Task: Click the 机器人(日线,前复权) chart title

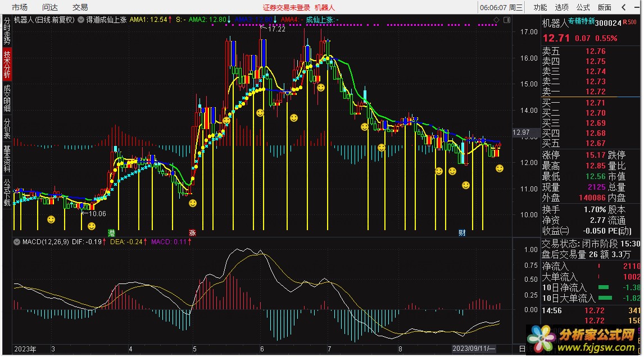Action: click(44, 19)
